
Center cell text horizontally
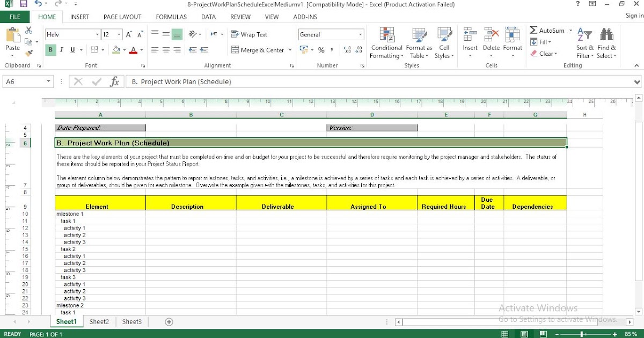coord(166,50)
